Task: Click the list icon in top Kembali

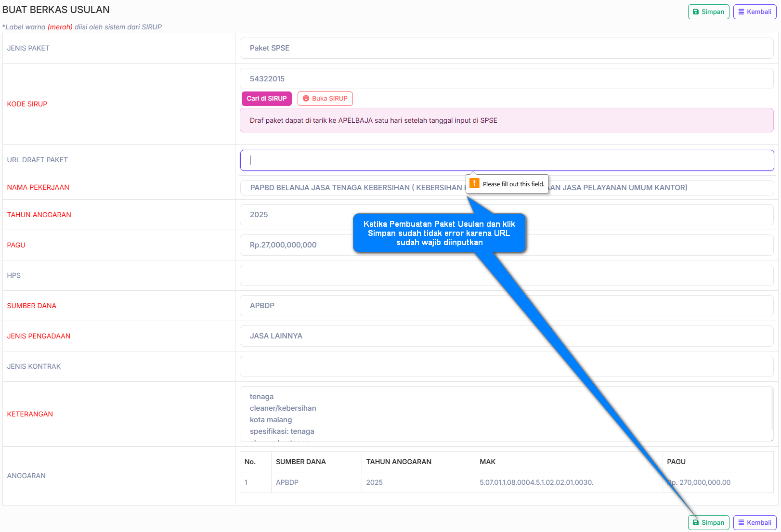Action: (x=742, y=12)
